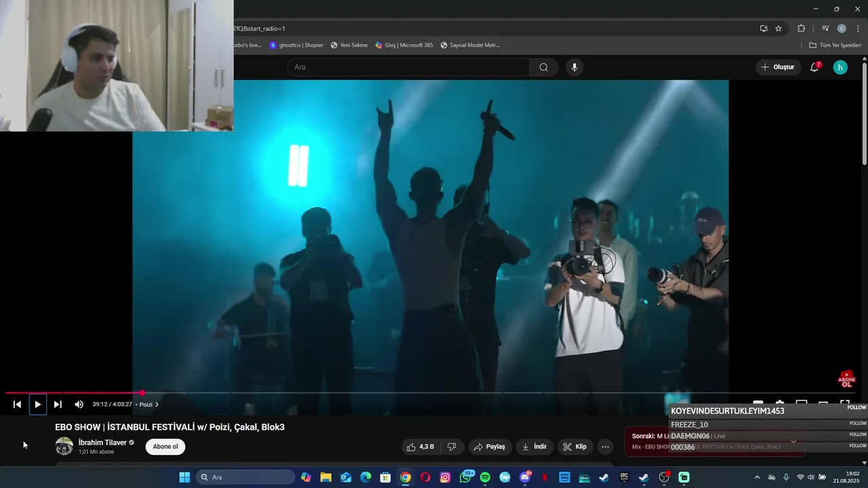Viewport: 868px width, 488px height.
Task: Open the ghosttco | Shopier bookmark
Action: point(296,45)
